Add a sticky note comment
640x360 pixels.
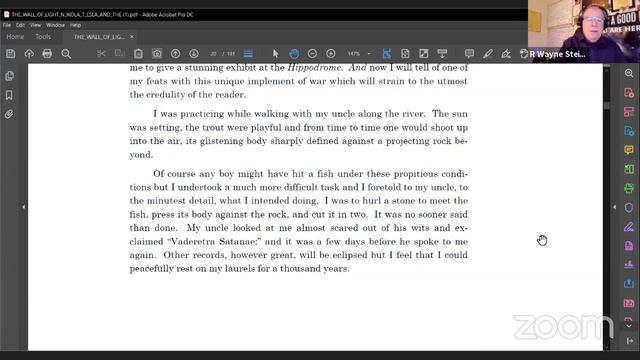(469, 53)
